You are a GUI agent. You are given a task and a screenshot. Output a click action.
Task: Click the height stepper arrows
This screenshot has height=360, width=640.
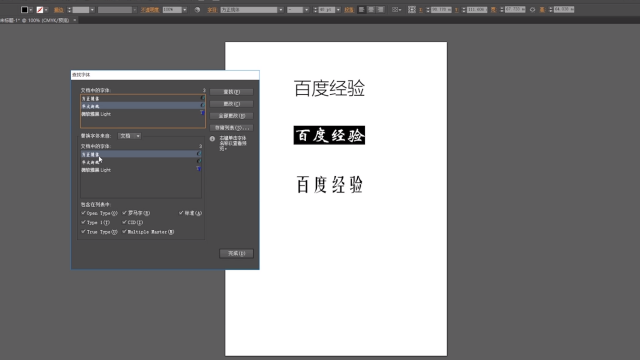click(x=550, y=9)
